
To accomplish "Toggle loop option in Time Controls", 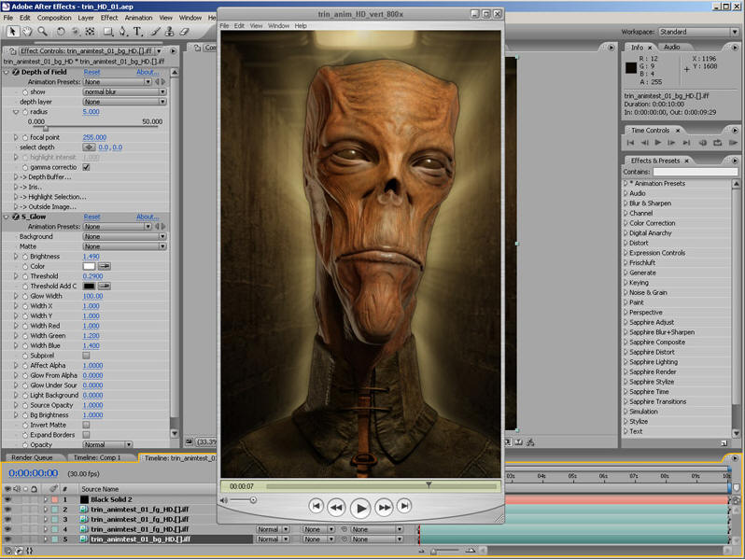I will (717, 143).
